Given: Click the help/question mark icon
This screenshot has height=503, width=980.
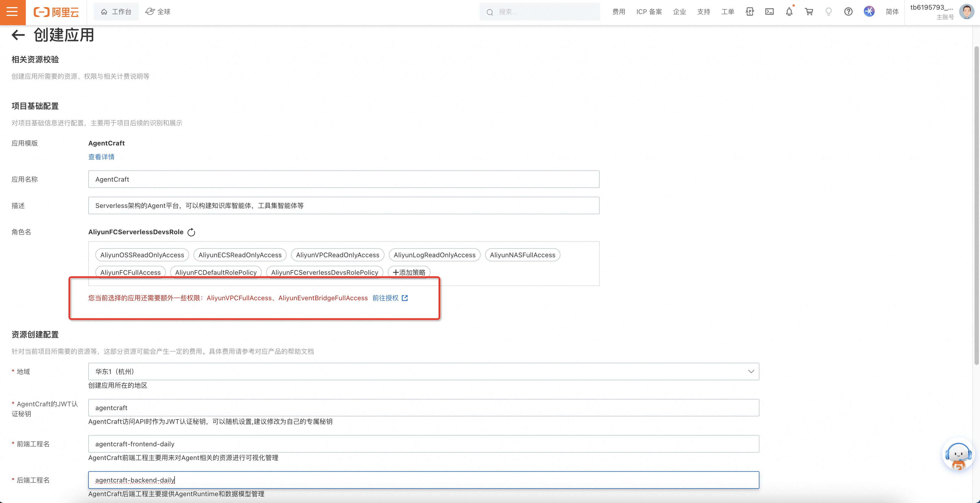Looking at the screenshot, I should pos(848,12).
